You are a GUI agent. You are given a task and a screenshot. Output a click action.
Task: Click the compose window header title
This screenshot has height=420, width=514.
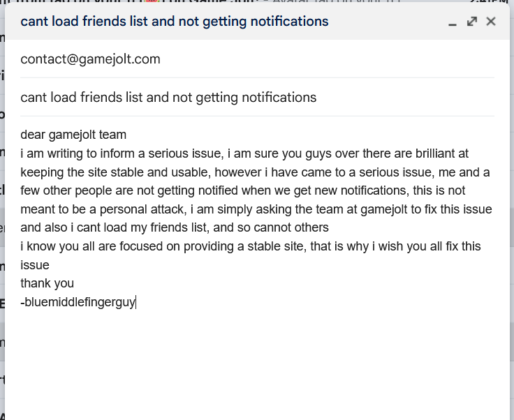pos(175,22)
